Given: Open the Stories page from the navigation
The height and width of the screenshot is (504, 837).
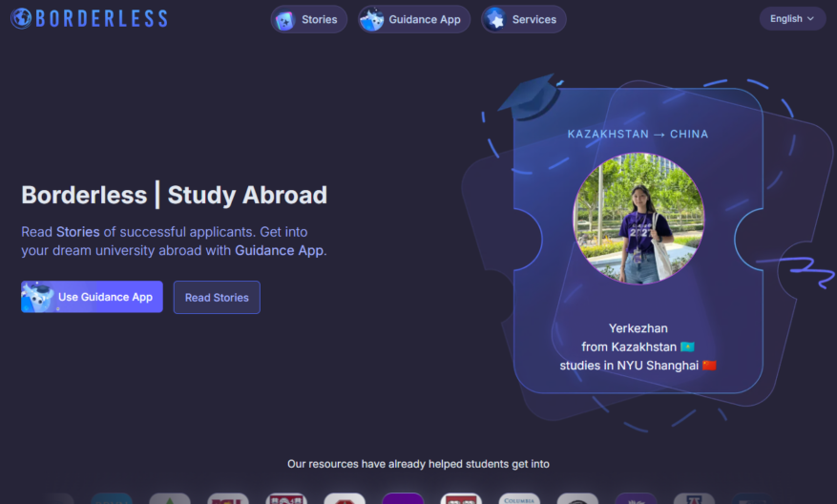Looking at the screenshot, I should click(308, 20).
